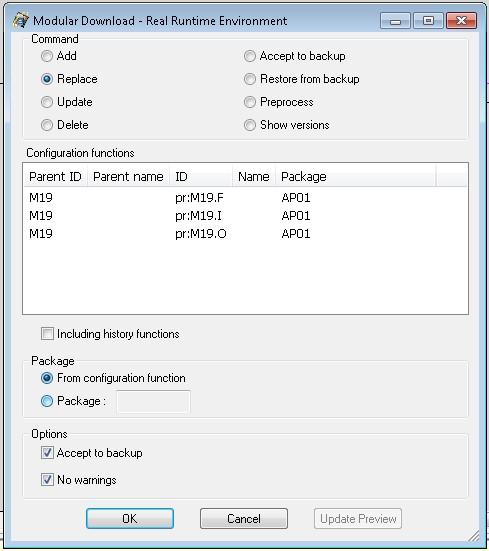Select Accept to backup command radio

(250, 56)
